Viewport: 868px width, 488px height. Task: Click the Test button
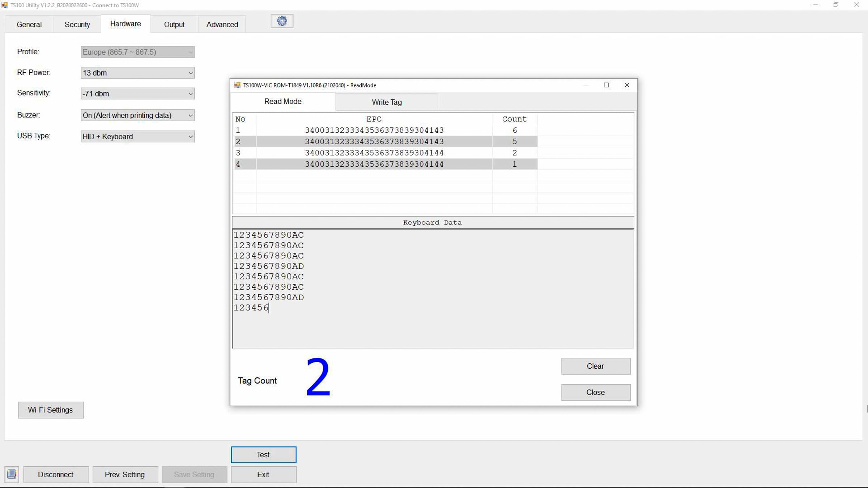[x=263, y=455]
